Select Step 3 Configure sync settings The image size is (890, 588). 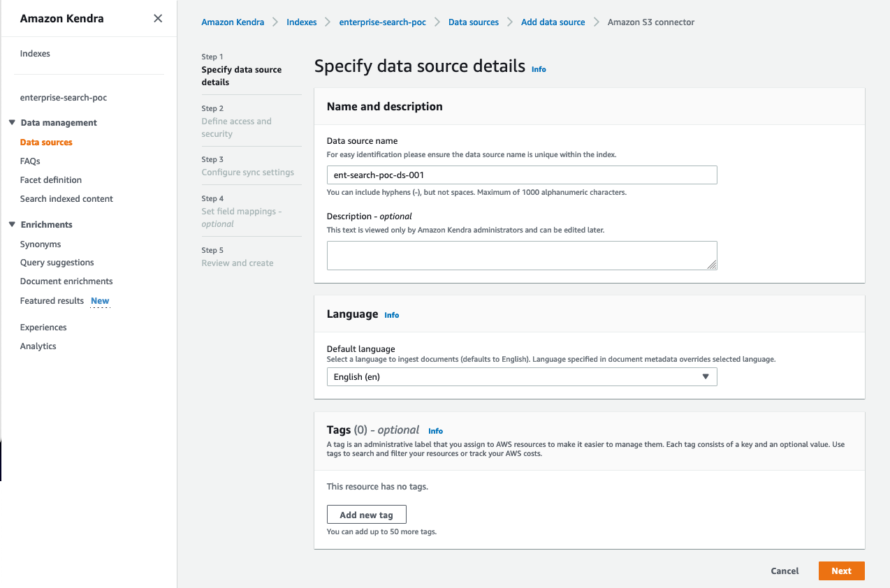[x=248, y=172]
